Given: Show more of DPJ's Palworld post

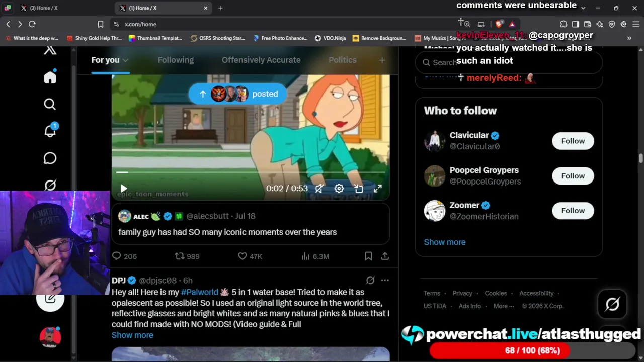Looking at the screenshot, I should [132, 335].
